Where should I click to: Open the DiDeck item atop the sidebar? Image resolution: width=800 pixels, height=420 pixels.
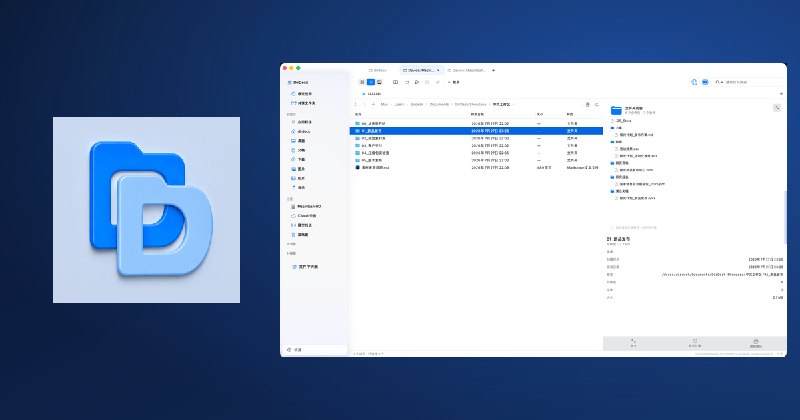point(298,83)
